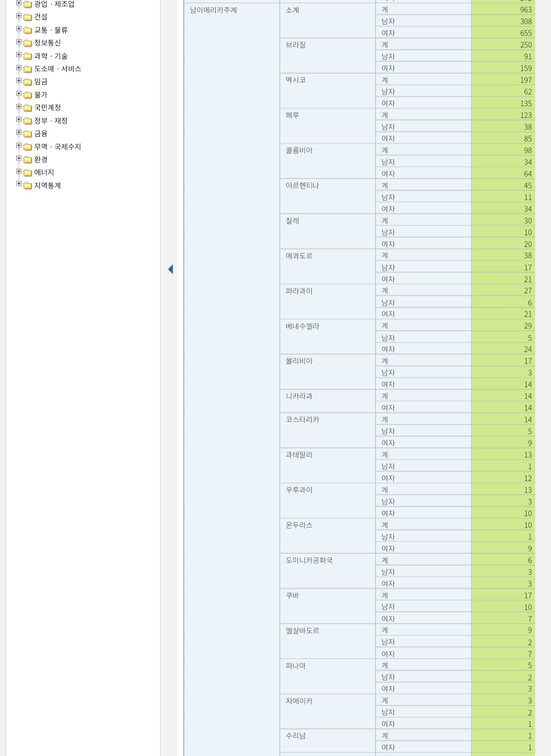Image resolution: width=551 pixels, height=756 pixels.
Task: Expand the 광업 · 제조업 tree node
Action: 19,3
